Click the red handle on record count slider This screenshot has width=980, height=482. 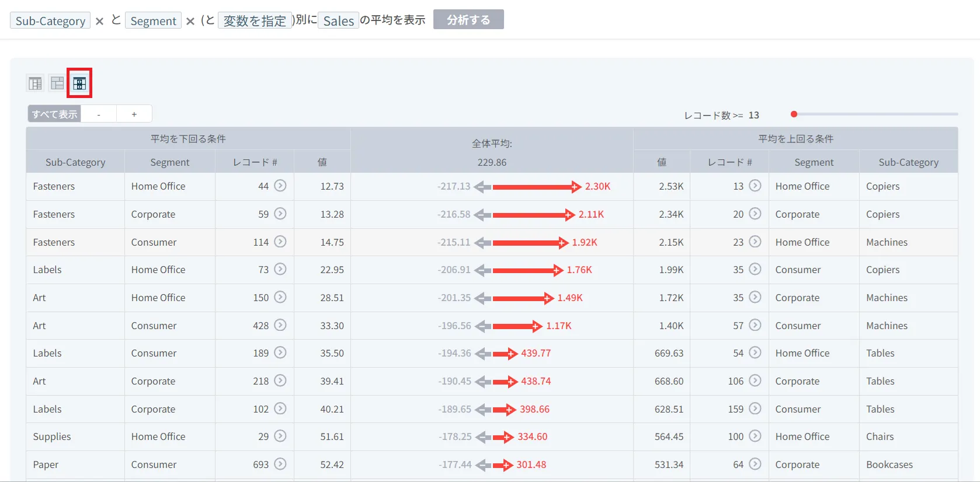click(794, 114)
